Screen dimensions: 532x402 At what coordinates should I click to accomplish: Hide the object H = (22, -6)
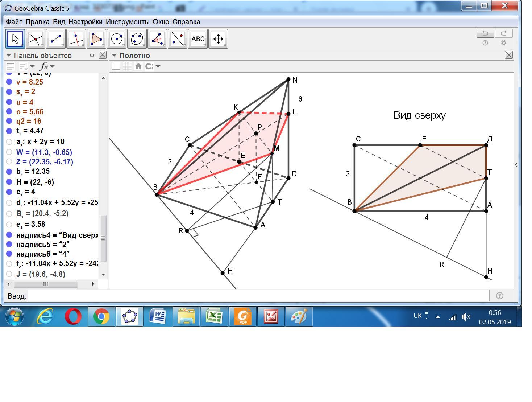[9, 182]
